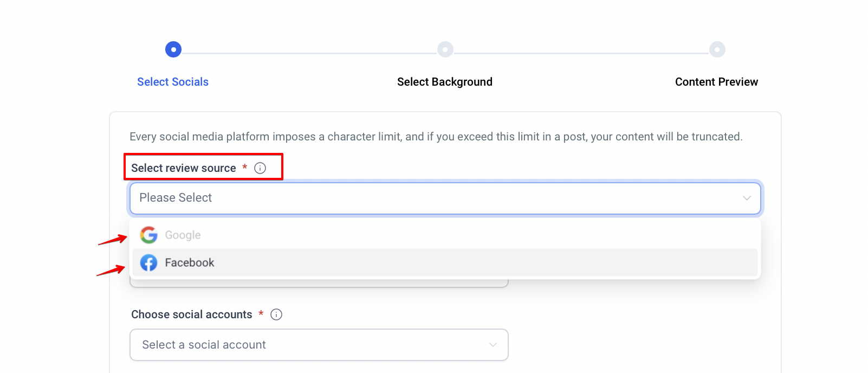Viewport: 868px width, 373px height.
Task: Go to Select Socials step label
Action: point(173,82)
